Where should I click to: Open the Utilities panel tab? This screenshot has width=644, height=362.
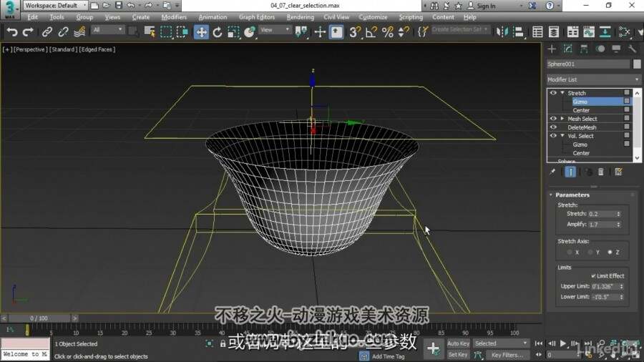point(632,49)
